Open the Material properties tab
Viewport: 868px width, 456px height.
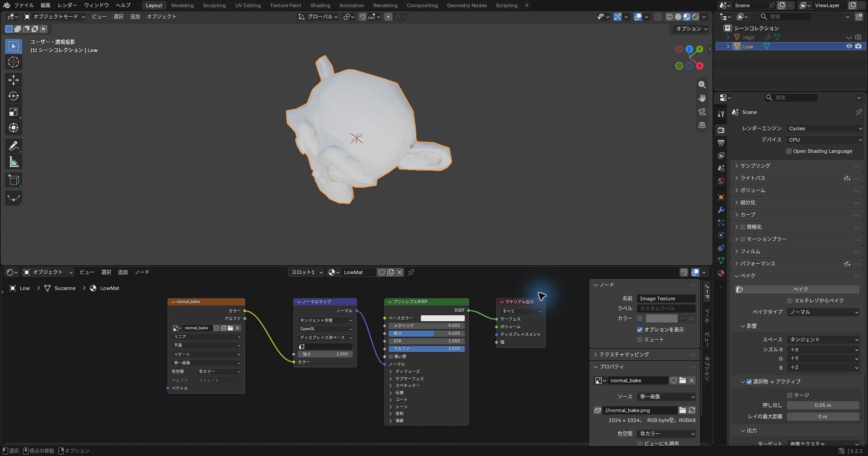click(x=721, y=273)
